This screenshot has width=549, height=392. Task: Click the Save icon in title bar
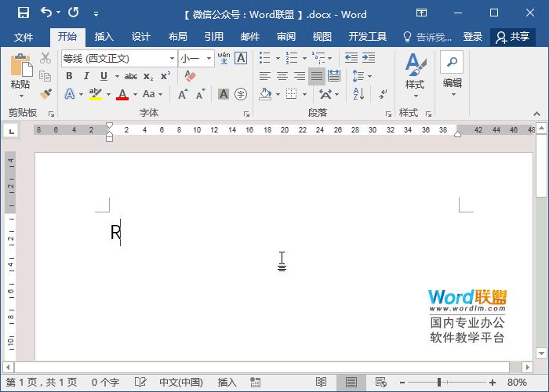click(x=24, y=13)
